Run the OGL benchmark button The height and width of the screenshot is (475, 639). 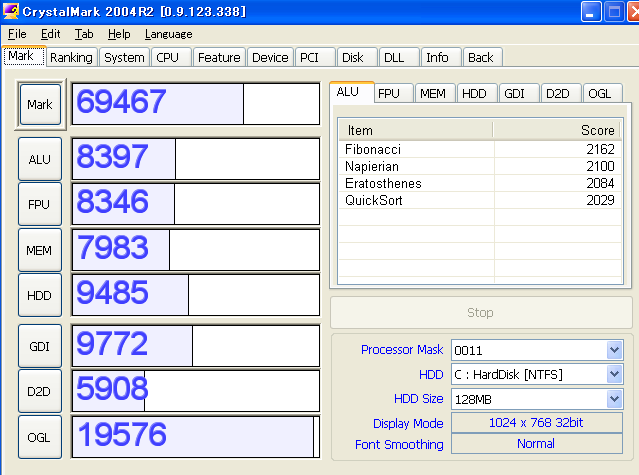[40, 437]
